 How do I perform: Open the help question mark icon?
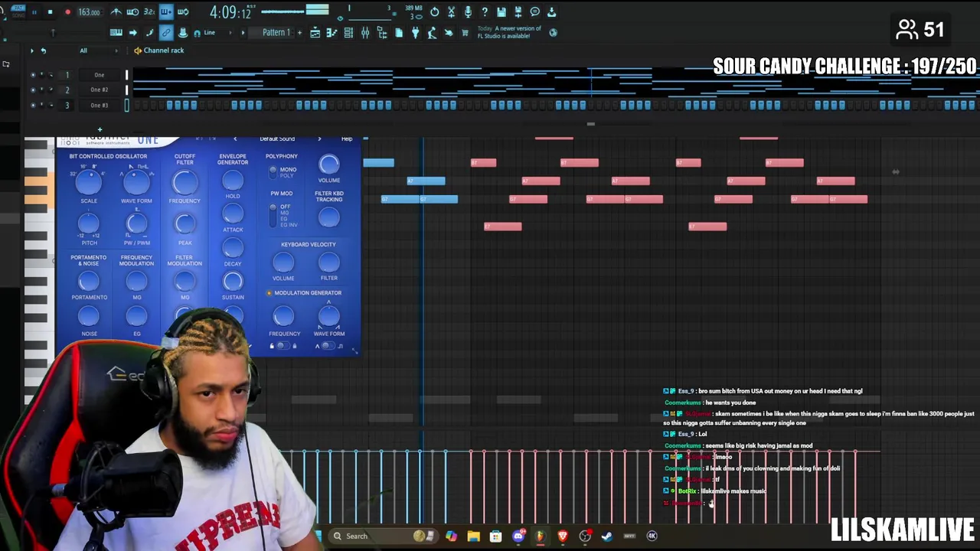[485, 12]
